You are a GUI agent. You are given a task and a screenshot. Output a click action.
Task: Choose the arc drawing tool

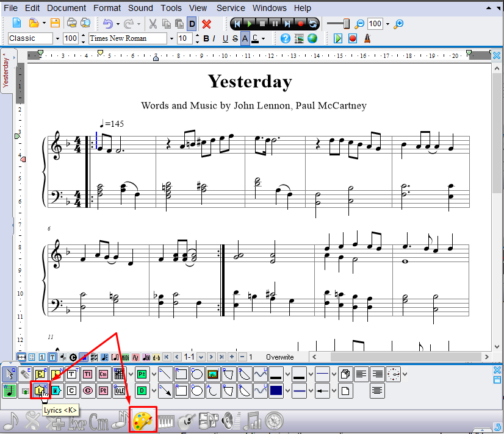coord(213,391)
